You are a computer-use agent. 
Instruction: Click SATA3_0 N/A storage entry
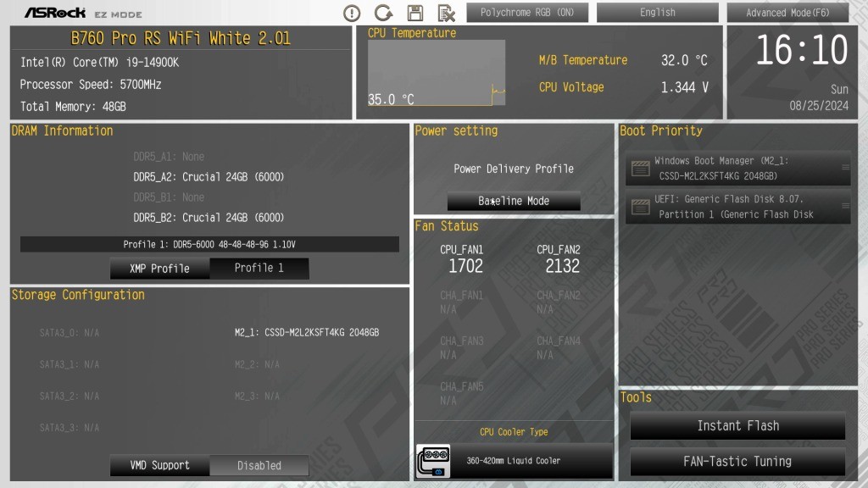70,333
